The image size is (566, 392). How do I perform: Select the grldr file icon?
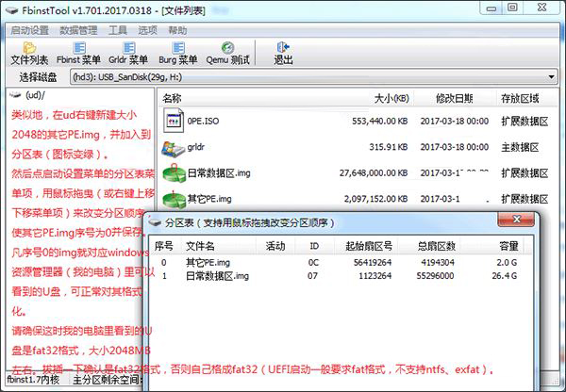tap(174, 149)
